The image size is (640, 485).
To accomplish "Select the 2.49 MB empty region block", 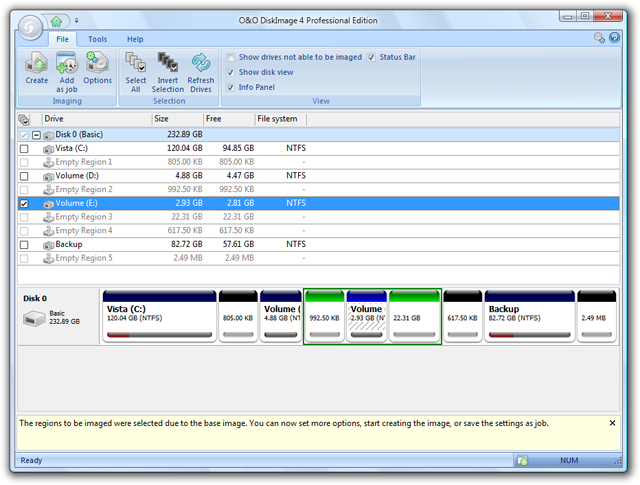I will click(597, 316).
